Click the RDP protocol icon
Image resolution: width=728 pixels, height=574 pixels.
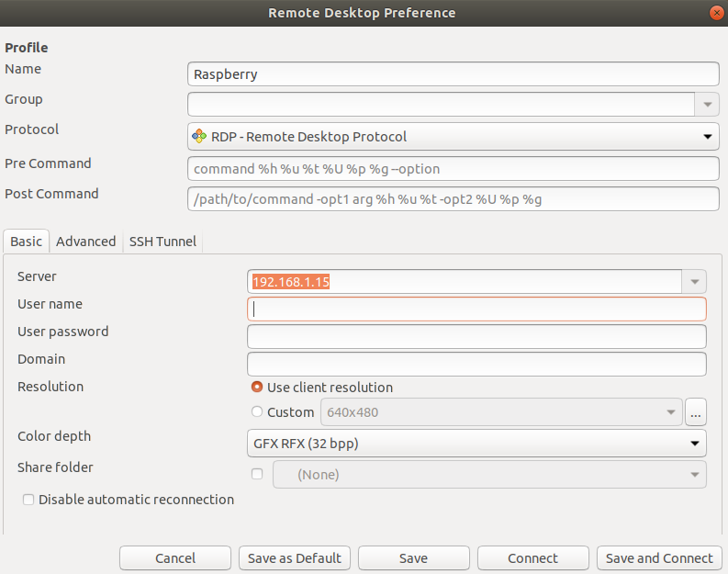click(199, 137)
